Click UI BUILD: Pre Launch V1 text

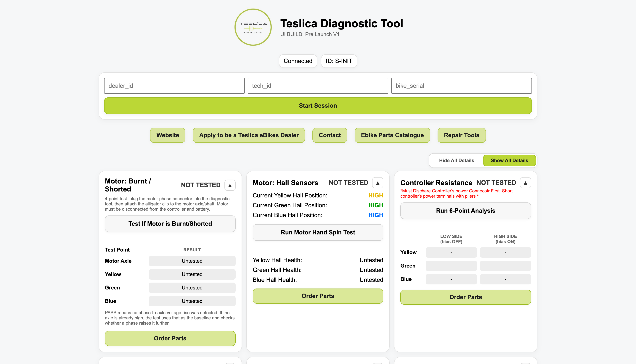coord(310,35)
